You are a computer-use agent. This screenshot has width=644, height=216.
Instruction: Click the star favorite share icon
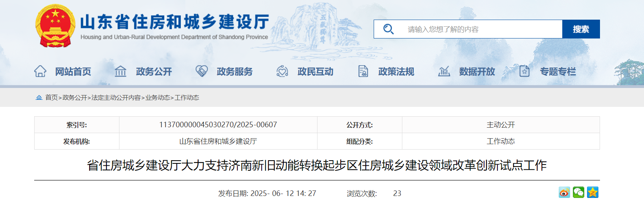pyautogui.click(x=593, y=192)
